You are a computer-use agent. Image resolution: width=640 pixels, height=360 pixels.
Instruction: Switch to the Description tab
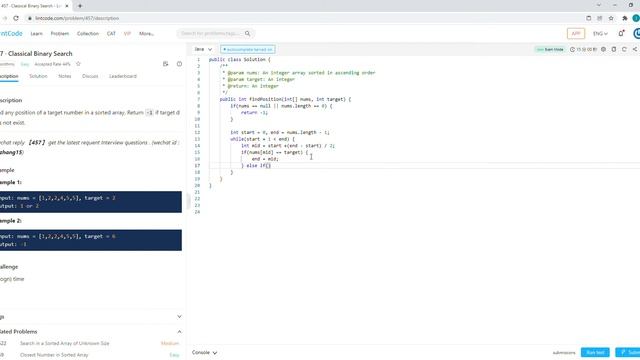point(9,76)
